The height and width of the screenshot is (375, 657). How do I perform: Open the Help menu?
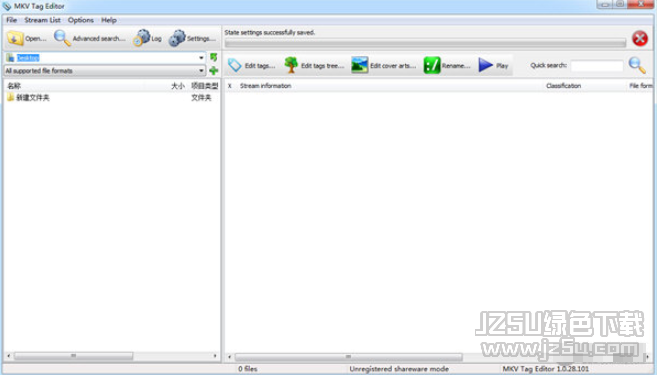(x=109, y=20)
